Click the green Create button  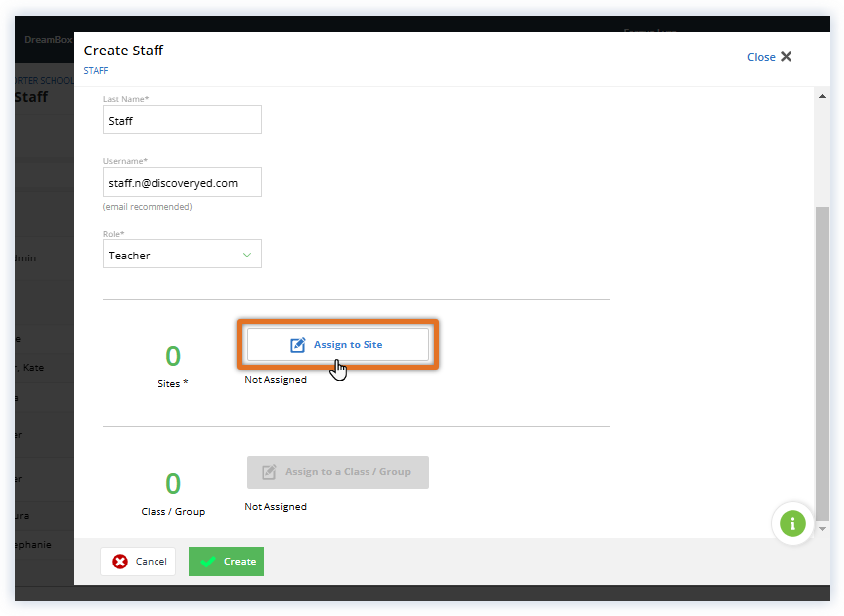226,562
